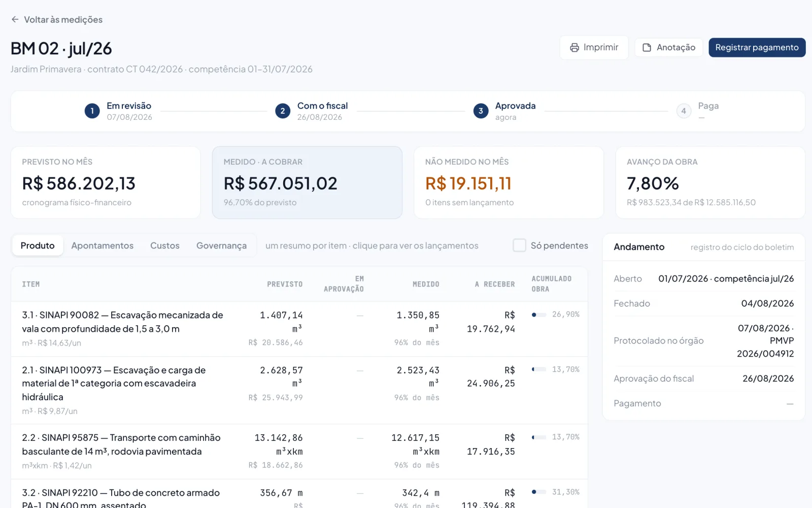Screen dimensions: 812x508
Task: Switch to the Produto tab
Action: [38, 245]
